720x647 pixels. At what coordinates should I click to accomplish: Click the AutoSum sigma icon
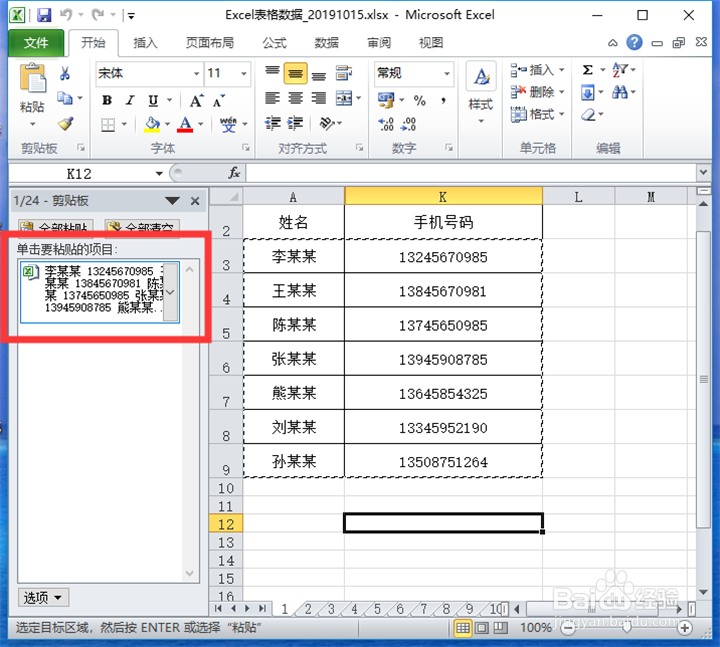point(587,70)
